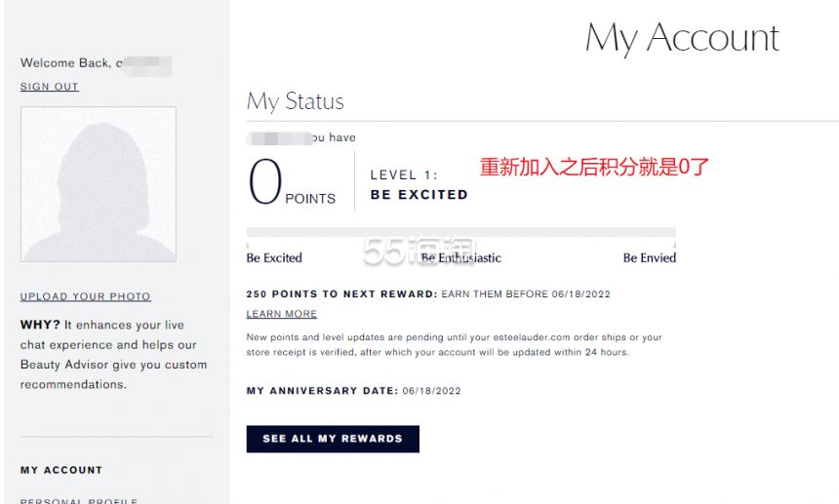Click the SEE ALL MY REWARDS button
Screen dimensions: 839x504
coord(333,439)
